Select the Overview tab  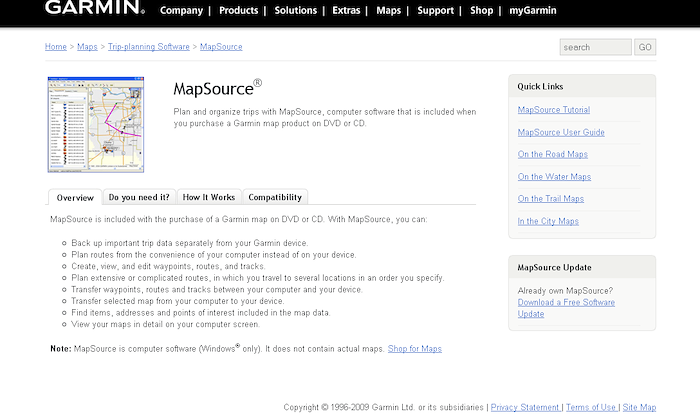(75, 197)
